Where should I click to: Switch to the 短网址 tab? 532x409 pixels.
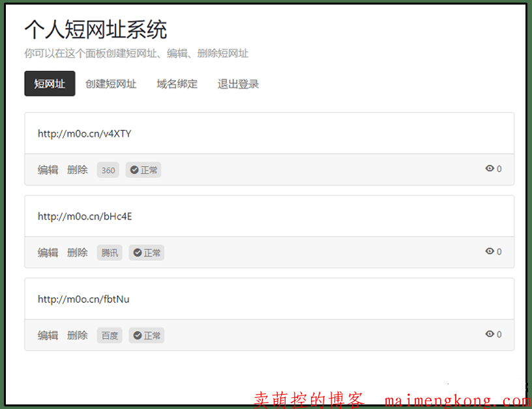50,84
